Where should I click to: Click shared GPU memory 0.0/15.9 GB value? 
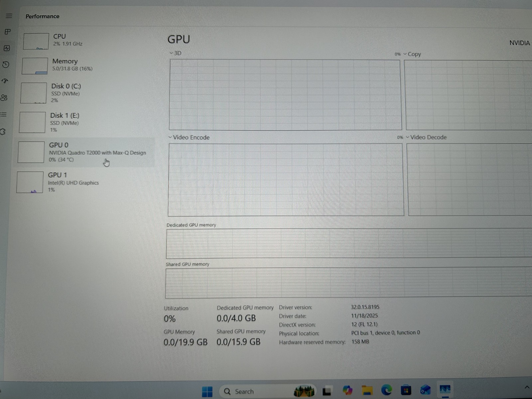click(238, 342)
